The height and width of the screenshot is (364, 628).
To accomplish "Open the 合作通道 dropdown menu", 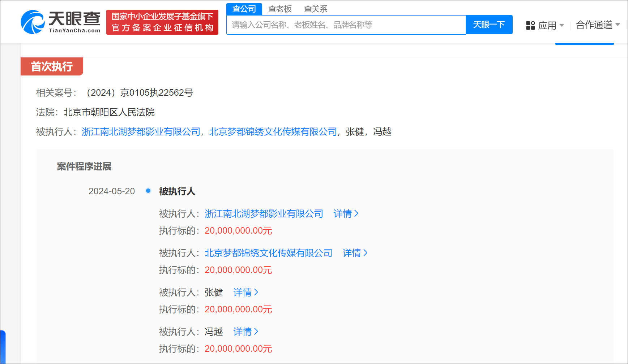I will click(598, 25).
